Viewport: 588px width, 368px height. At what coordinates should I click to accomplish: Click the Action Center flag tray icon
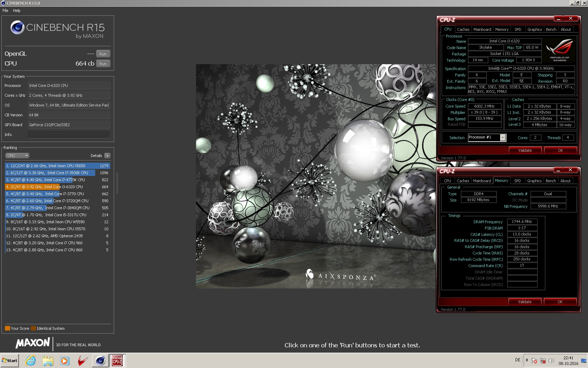pos(534,361)
